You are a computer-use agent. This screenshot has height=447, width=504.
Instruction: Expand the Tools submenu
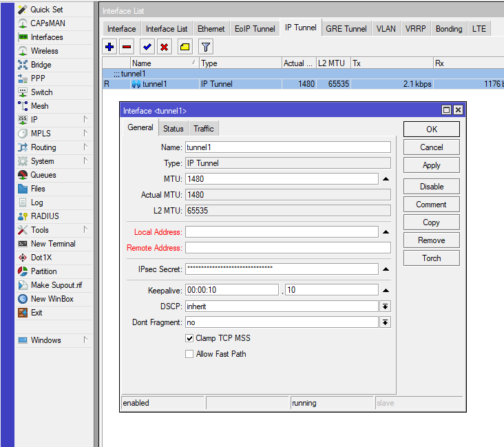[x=85, y=229]
